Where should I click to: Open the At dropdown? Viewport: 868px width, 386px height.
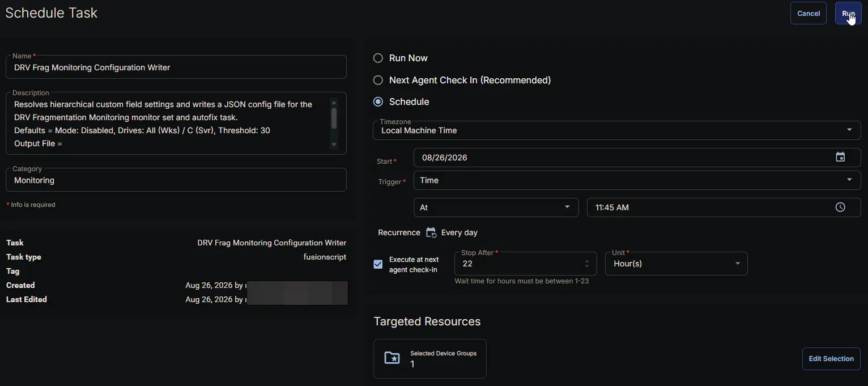(496, 207)
